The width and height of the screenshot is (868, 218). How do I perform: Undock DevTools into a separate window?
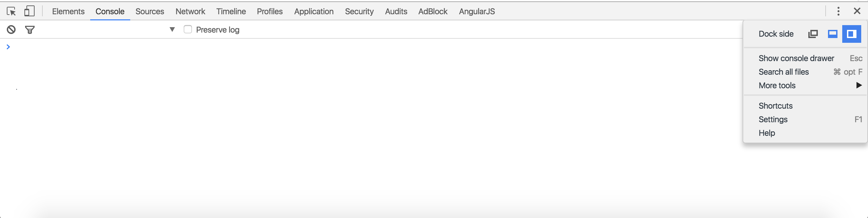click(813, 34)
